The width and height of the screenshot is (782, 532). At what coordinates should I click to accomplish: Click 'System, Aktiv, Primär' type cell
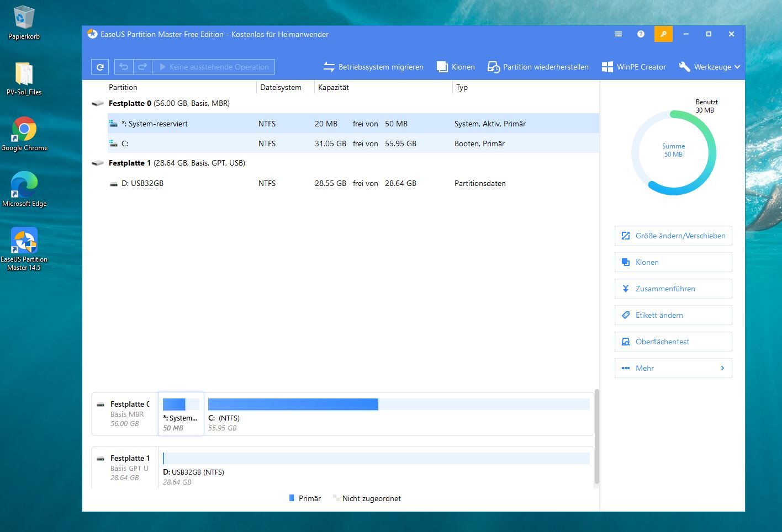pyautogui.click(x=490, y=124)
